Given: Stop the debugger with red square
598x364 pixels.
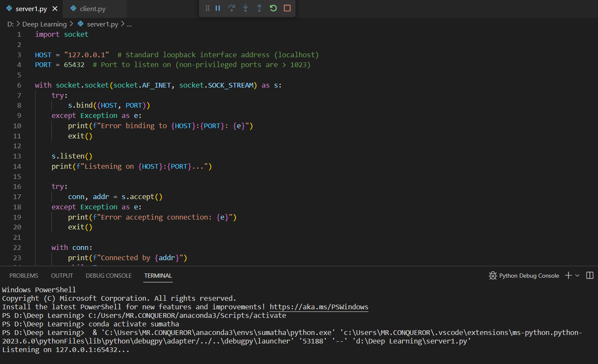Looking at the screenshot, I should (287, 8).
